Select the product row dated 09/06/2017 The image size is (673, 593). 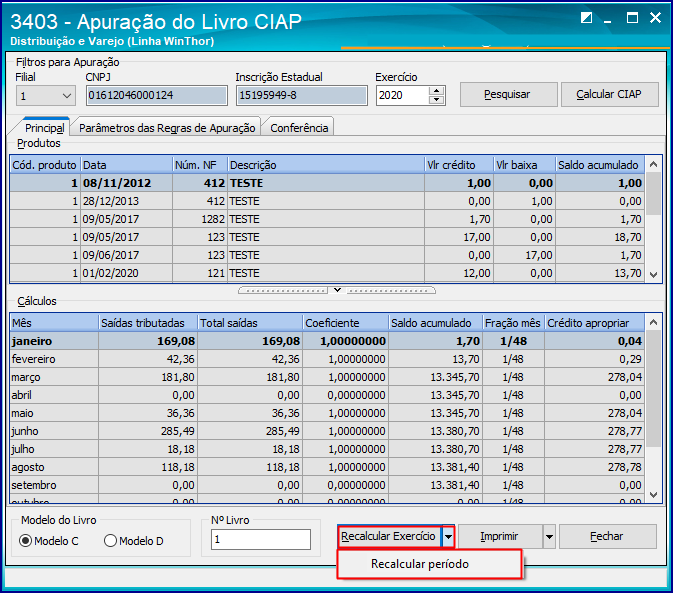(327, 255)
